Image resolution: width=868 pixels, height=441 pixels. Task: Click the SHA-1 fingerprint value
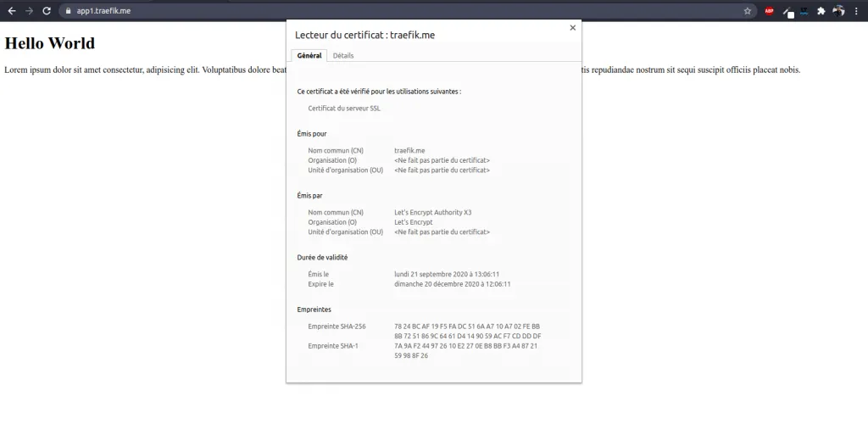pyautogui.click(x=465, y=350)
